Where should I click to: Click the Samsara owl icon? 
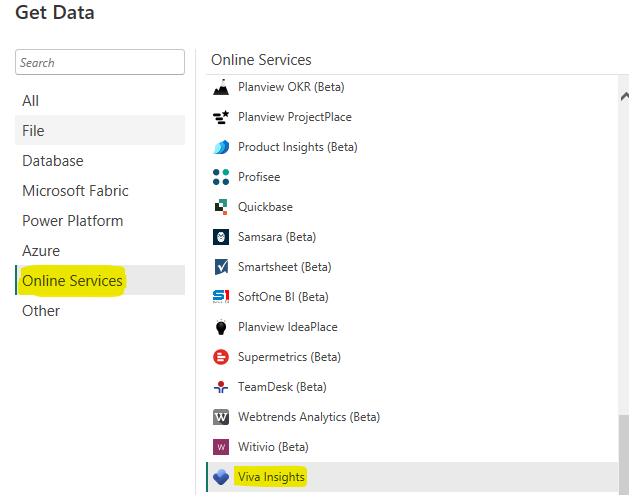[x=221, y=237]
